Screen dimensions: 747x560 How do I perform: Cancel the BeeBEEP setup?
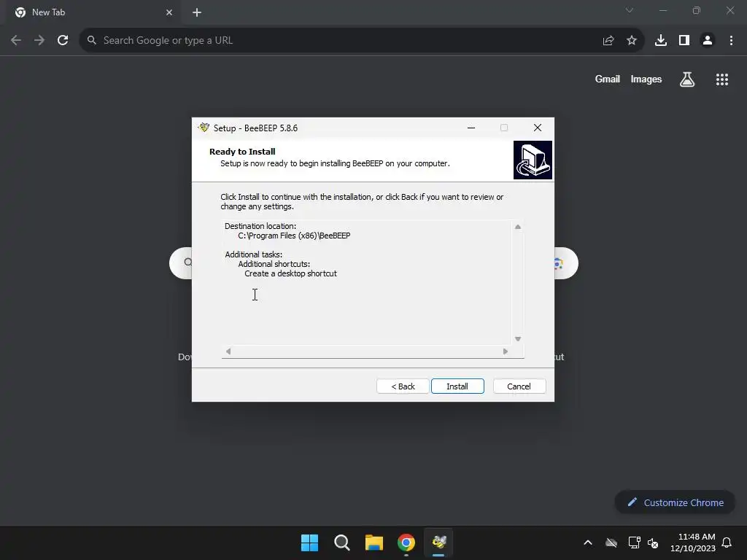tap(519, 386)
